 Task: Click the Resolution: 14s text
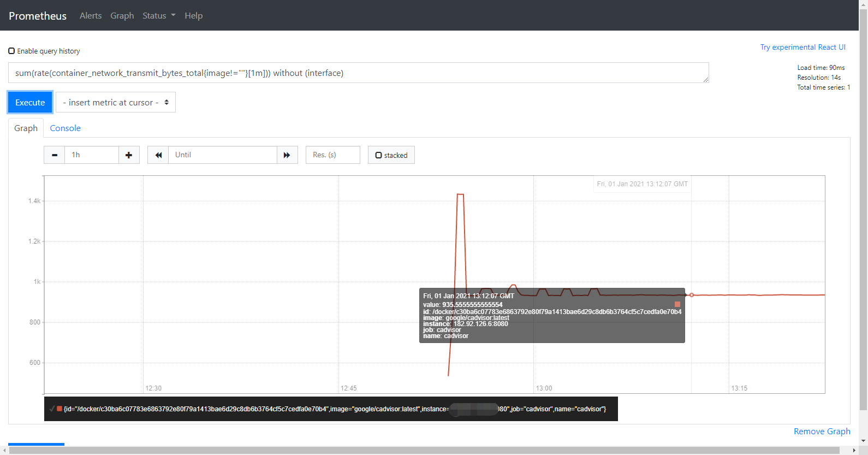819,78
